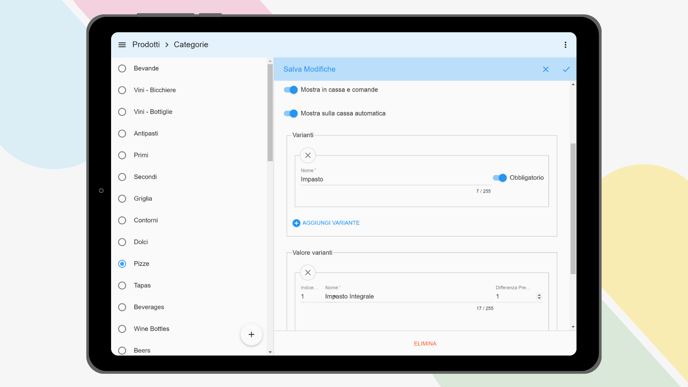The width and height of the screenshot is (688, 387).
Task: Open the hamburger navigation menu
Action: click(122, 45)
